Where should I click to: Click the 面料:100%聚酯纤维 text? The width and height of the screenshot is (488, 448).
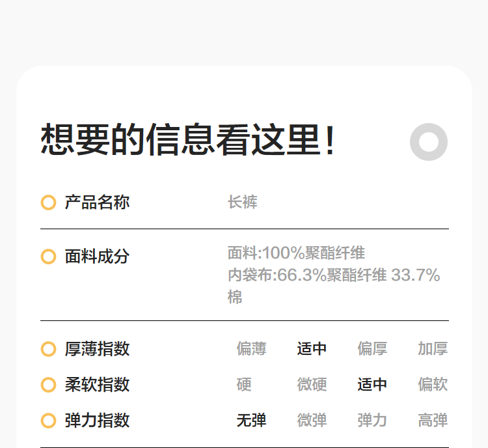(296, 253)
